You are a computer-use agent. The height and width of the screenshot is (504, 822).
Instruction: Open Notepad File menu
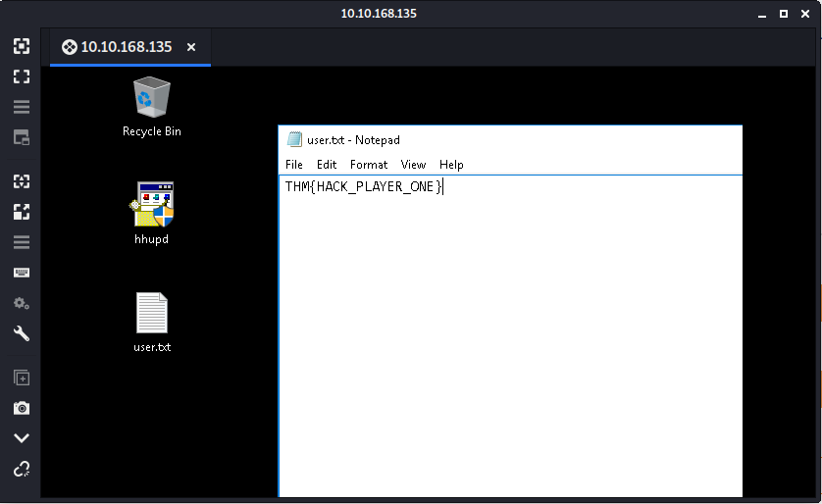[x=294, y=165]
